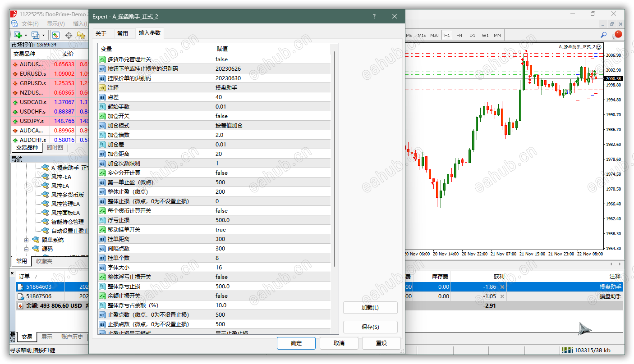Open the chart Profiles toolbar icon
Image resolution: width=634 pixels, height=364 pixels.
[36, 35]
